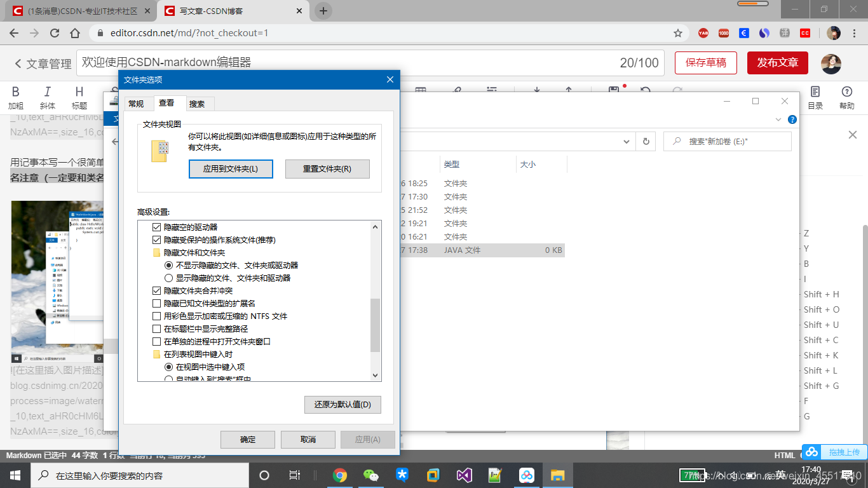Open Cortana circle on taskbar
The image size is (868, 488).
click(264, 475)
